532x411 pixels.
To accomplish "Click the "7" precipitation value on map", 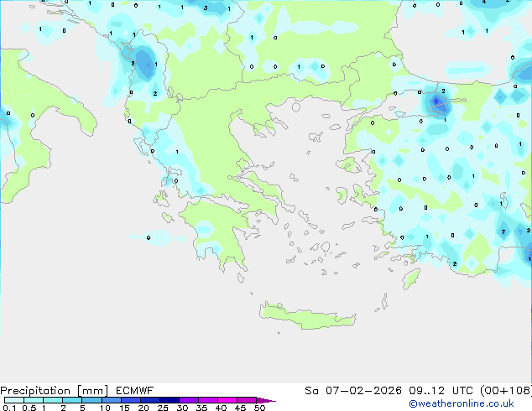I will 503,232.
